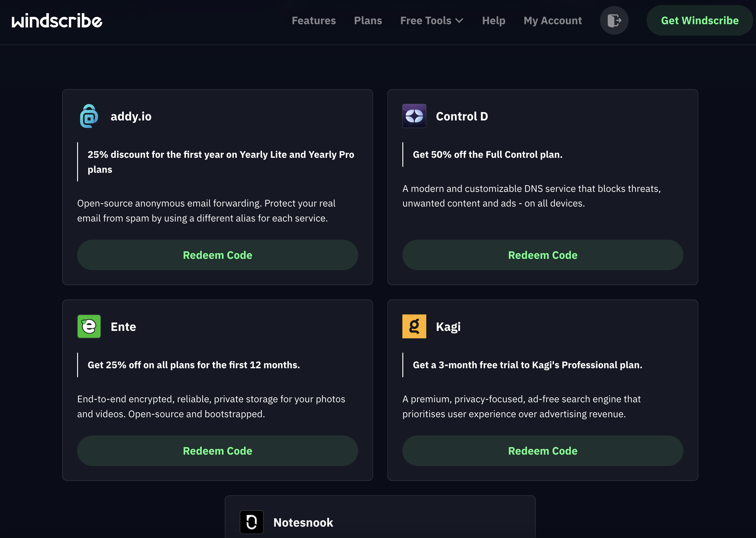Redeem the Ente discount code

217,451
